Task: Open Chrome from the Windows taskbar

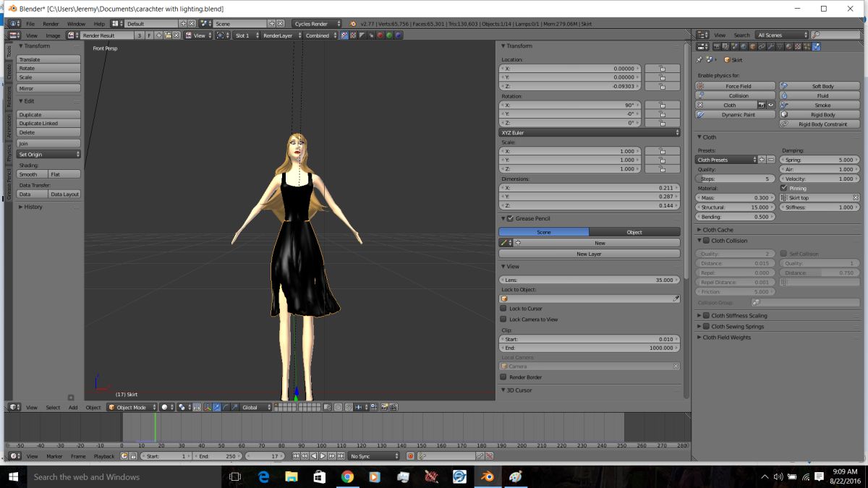Action: tap(347, 476)
